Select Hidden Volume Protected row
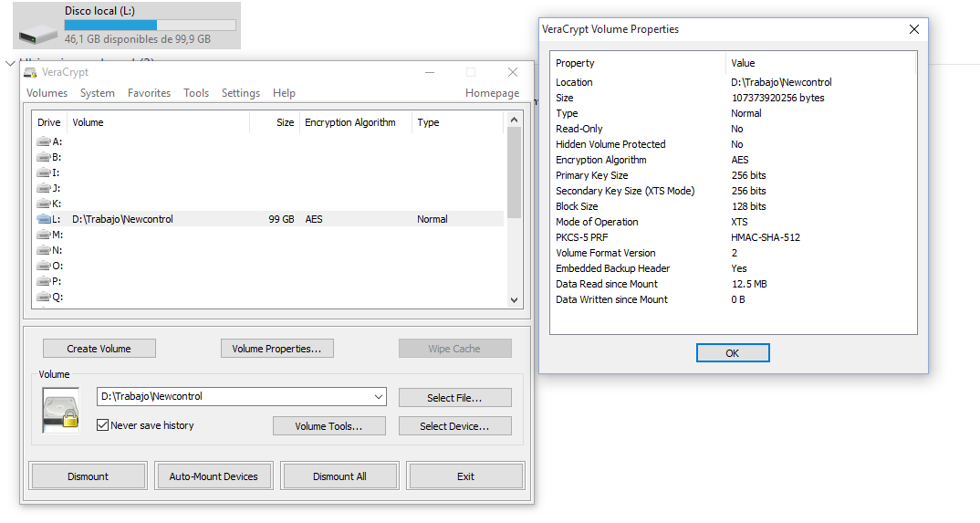 (733, 144)
